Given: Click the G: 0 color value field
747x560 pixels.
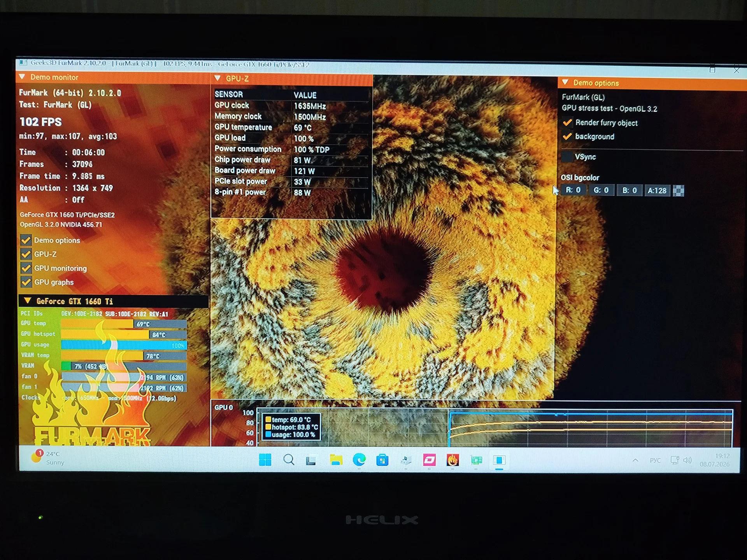Looking at the screenshot, I should tap(601, 190).
